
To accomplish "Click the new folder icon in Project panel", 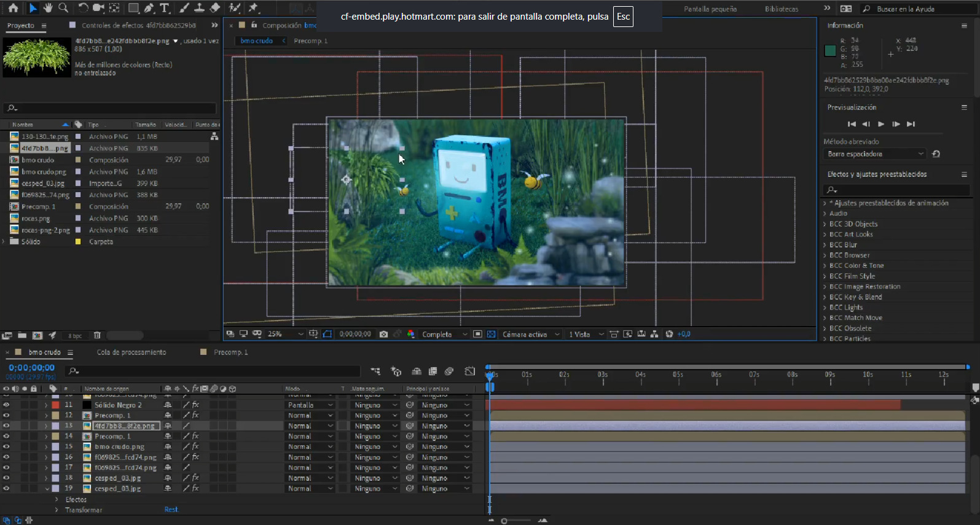I will 22,335.
